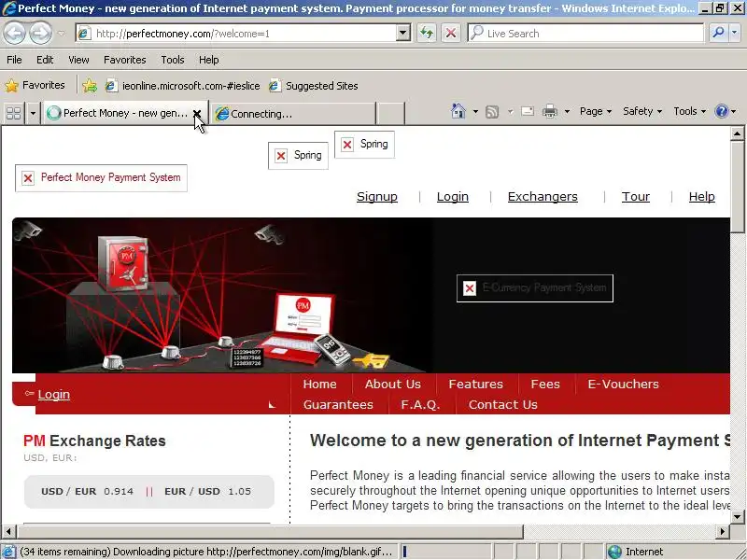Click the Home toolbar icon

pos(458,111)
